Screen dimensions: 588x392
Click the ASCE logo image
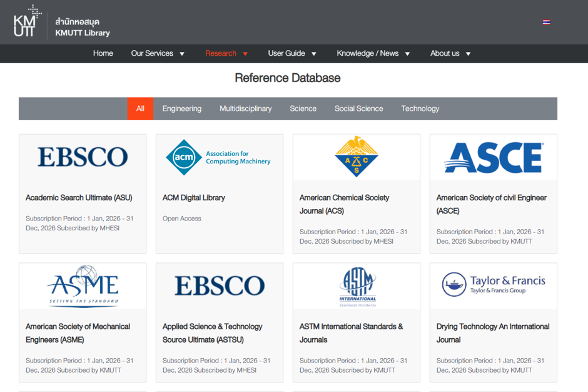click(x=494, y=157)
